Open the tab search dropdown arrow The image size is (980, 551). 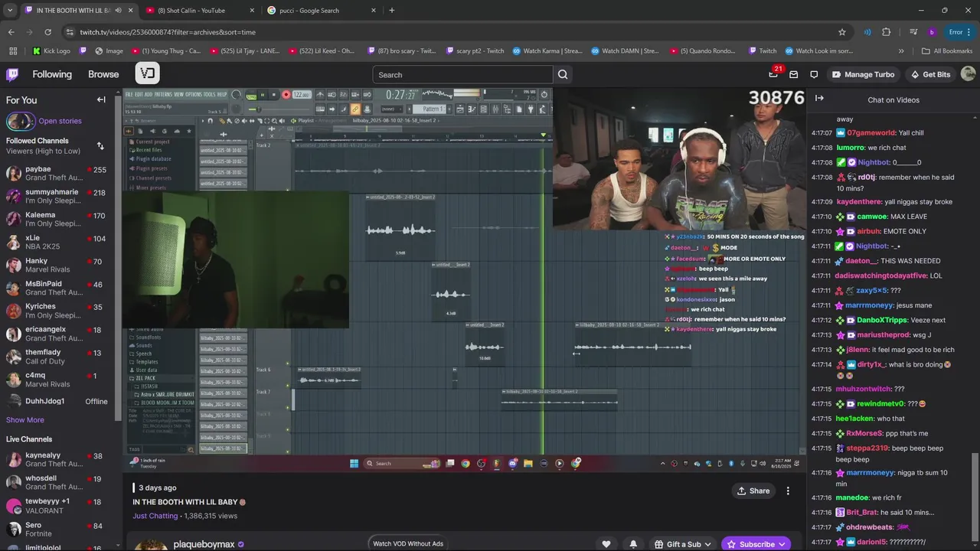[10, 10]
